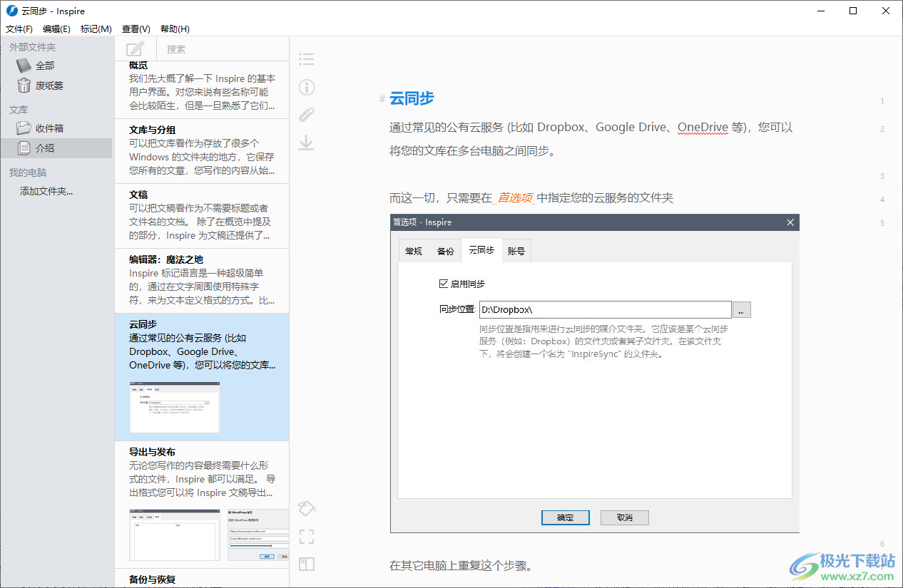This screenshot has width=903, height=588.
Task: Select 全部 in external folders
Action: click(45, 66)
